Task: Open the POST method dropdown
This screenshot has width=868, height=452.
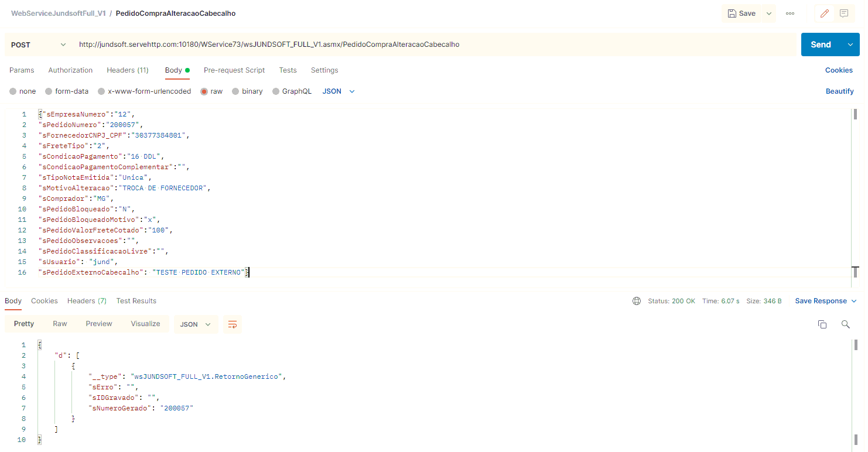Action: (x=38, y=44)
